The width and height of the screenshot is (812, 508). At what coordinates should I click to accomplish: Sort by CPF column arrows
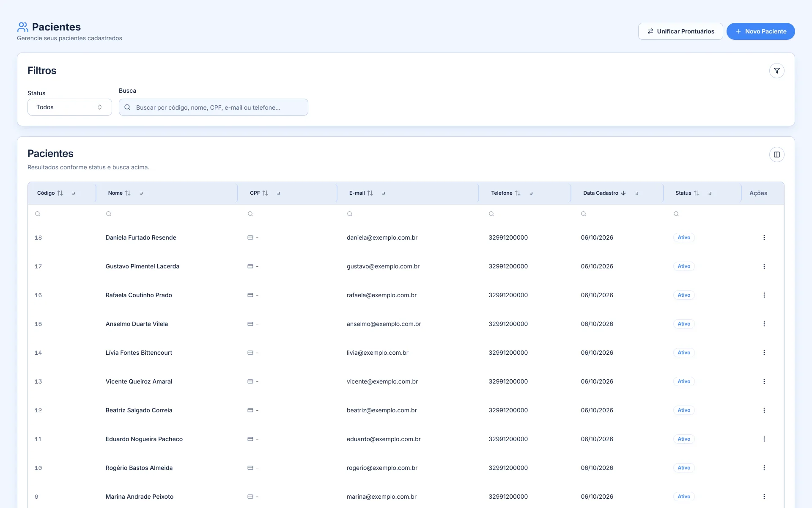click(265, 193)
